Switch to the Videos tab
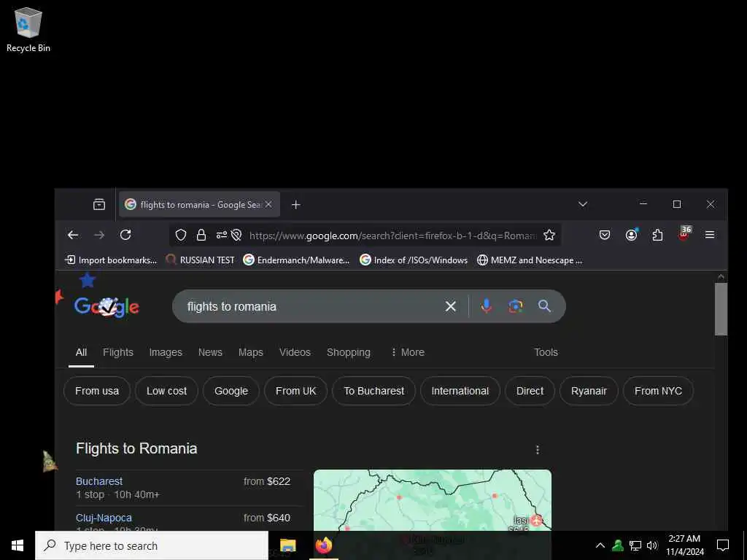The image size is (747, 560). (295, 352)
